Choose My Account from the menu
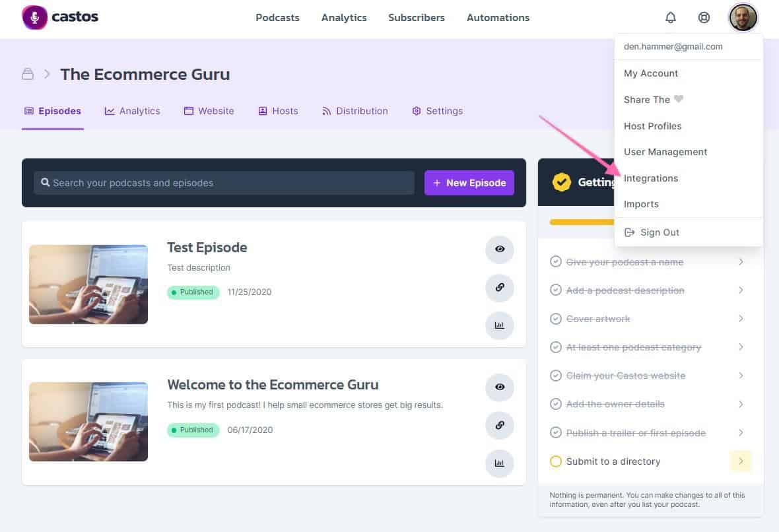This screenshot has height=532, width=779. (651, 73)
